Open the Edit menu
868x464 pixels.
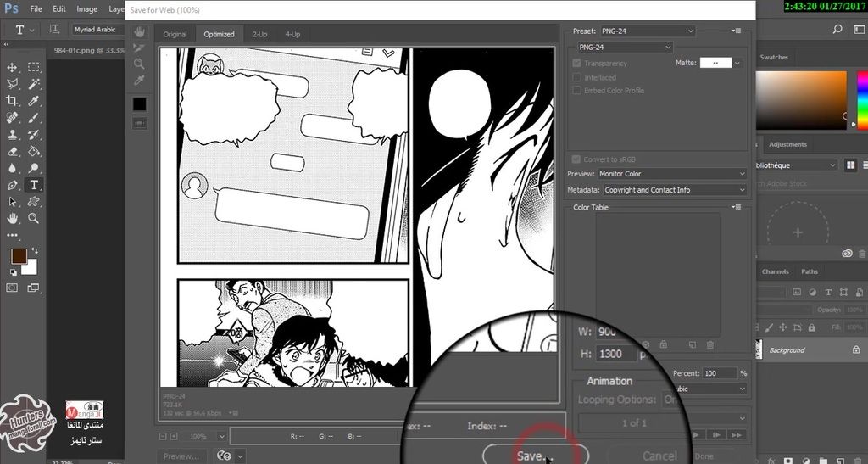point(59,8)
